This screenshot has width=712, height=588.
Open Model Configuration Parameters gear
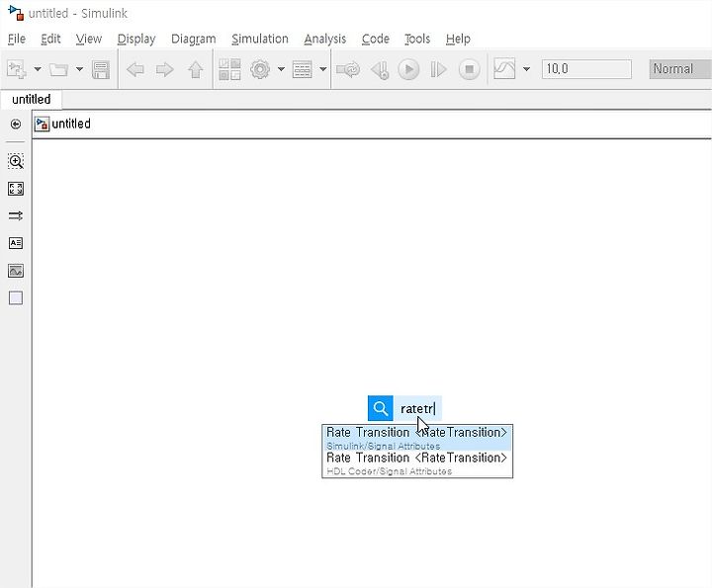260,69
